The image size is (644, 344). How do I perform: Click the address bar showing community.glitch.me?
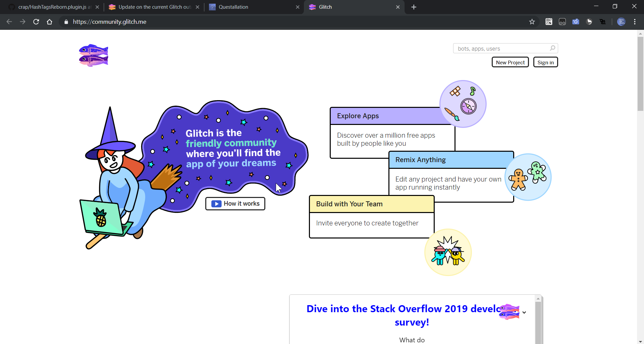(x=299, y=22)
